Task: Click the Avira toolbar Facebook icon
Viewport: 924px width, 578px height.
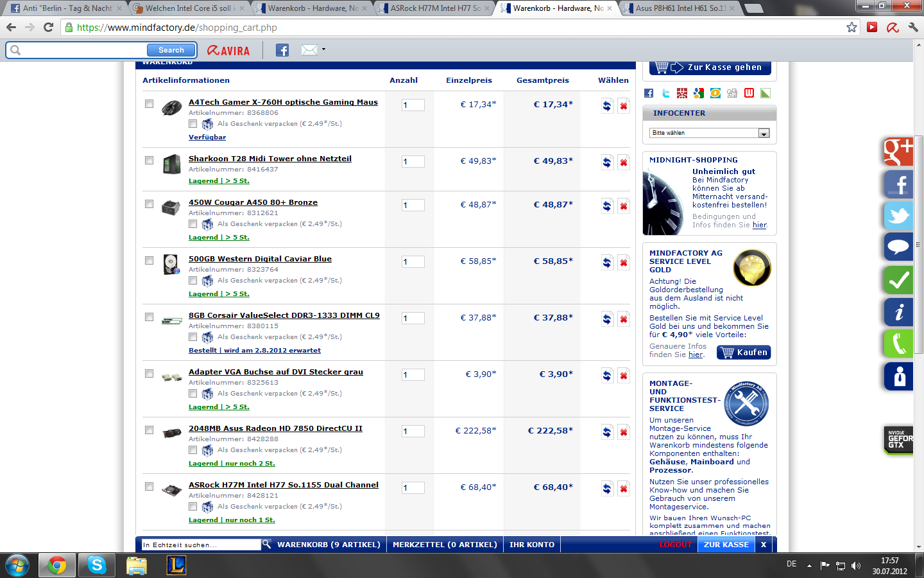Action: (282, 50)
